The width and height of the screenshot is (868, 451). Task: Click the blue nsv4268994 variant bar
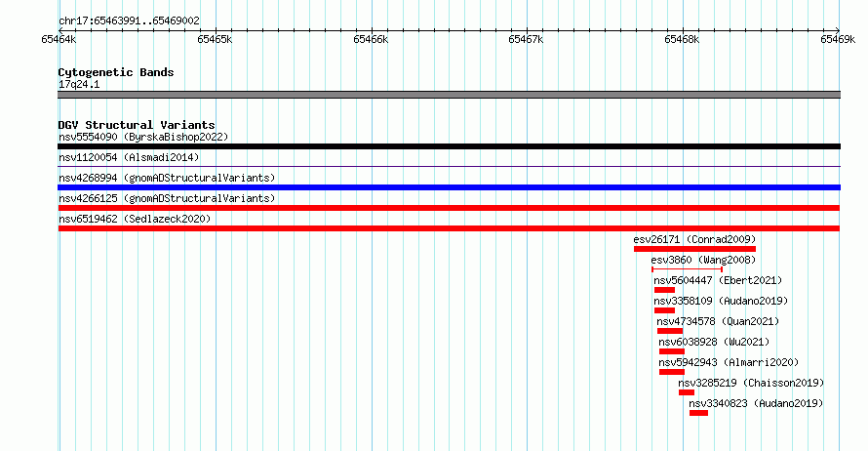(x=449, y=187)
